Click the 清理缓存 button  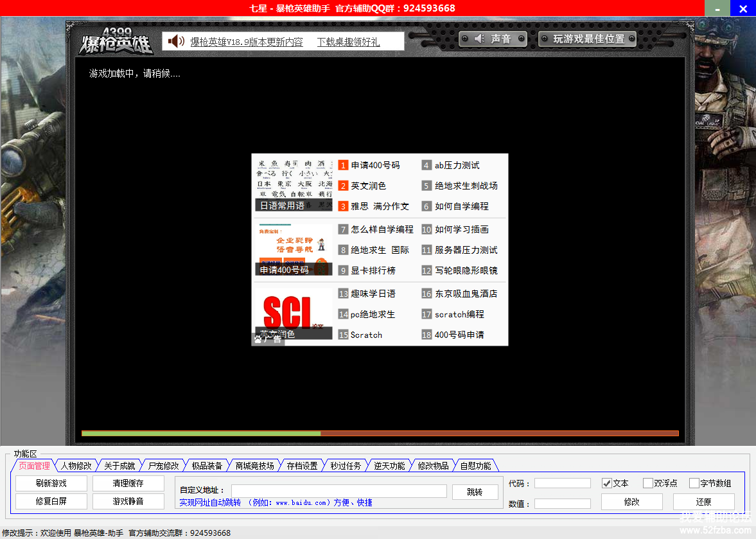point(128,483)
